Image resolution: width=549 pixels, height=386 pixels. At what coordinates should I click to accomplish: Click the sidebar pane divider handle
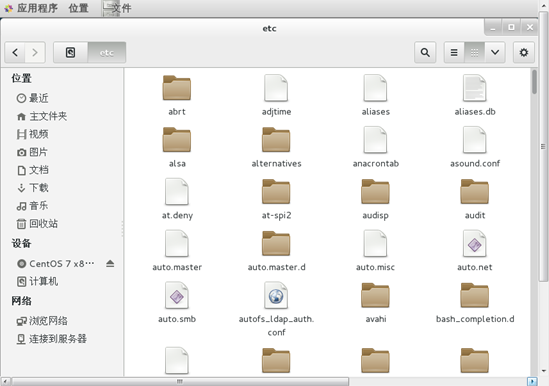(x=123, y=228)
